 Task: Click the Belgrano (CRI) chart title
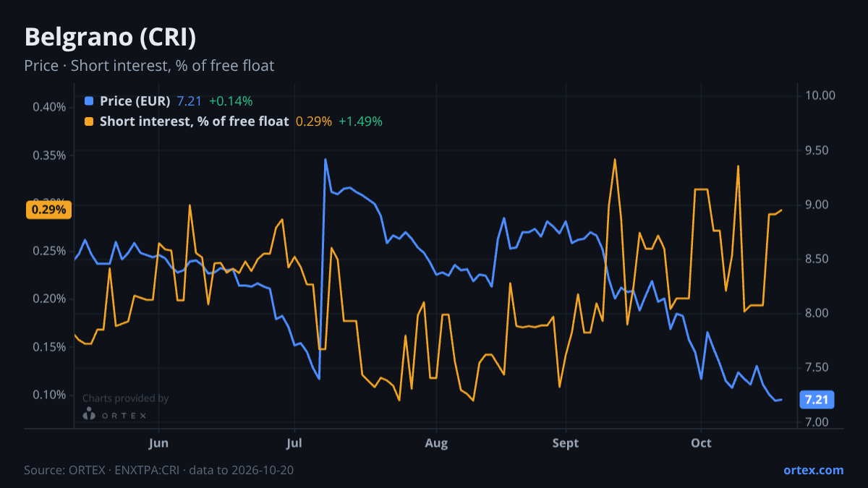(110, 36)
